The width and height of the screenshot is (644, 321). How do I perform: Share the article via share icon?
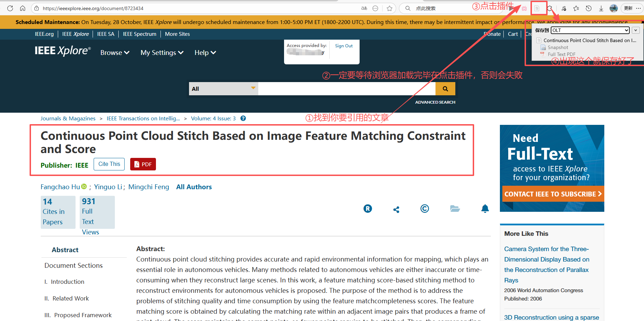[396, 209]
